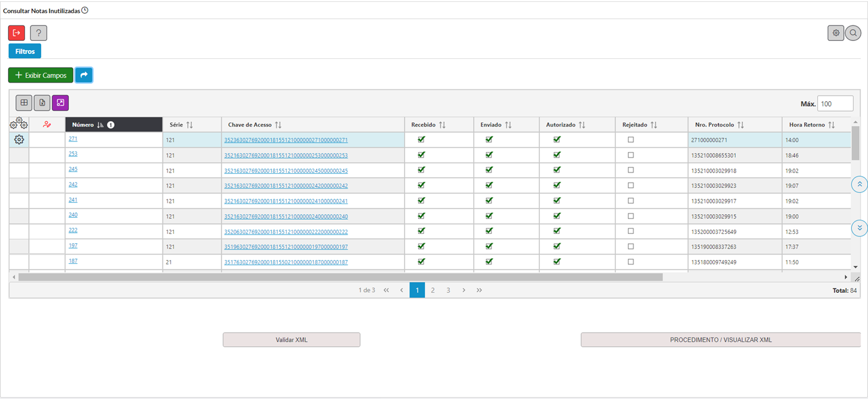Sort by the Número column sort icon
The image size is (868, 399).
pos(101,125)
